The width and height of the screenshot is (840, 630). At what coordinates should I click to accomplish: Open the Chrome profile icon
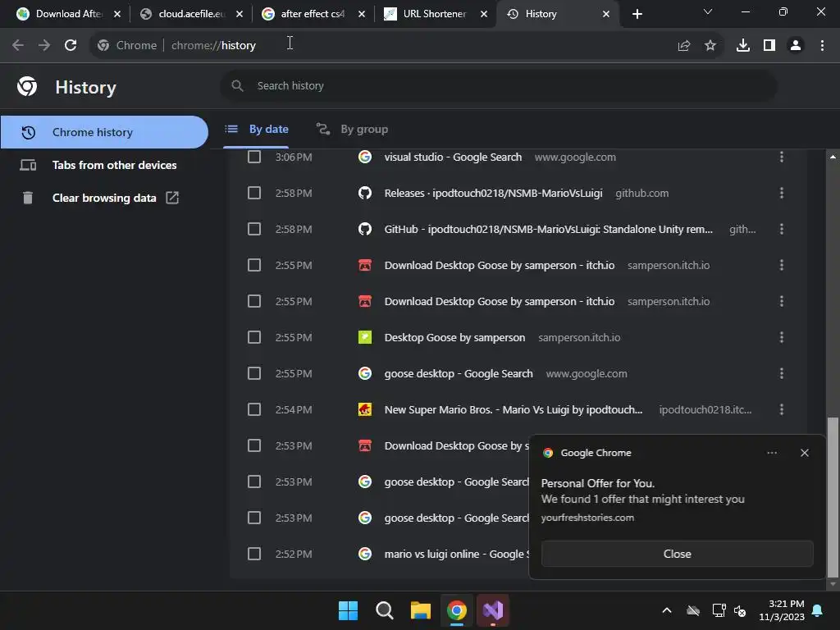(x=796, y=46)
